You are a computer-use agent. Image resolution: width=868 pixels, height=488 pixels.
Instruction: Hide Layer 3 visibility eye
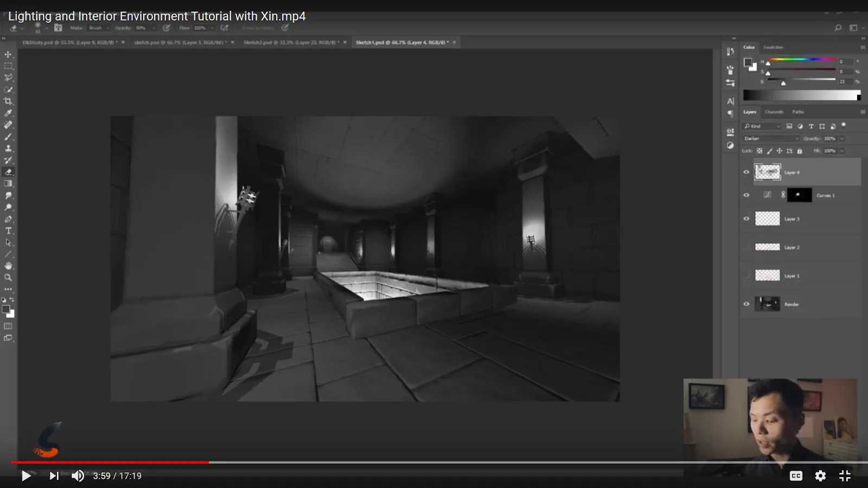coord(746,219)
